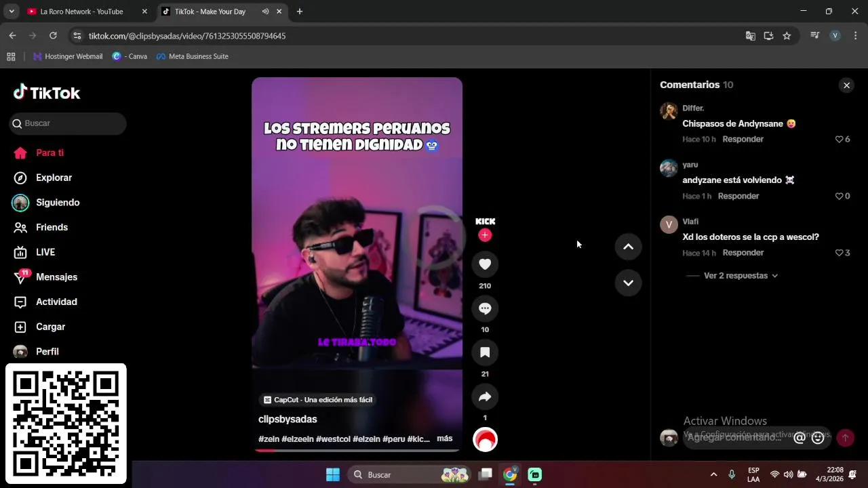
Task: Open Chrome menu three dots
Action: (855, 36)
